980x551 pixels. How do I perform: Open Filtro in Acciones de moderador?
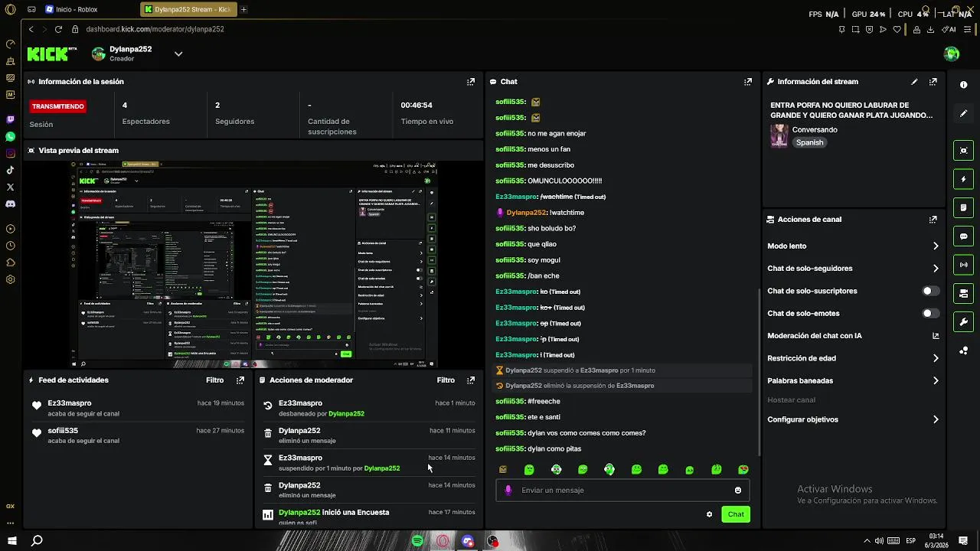click(446, 380)
